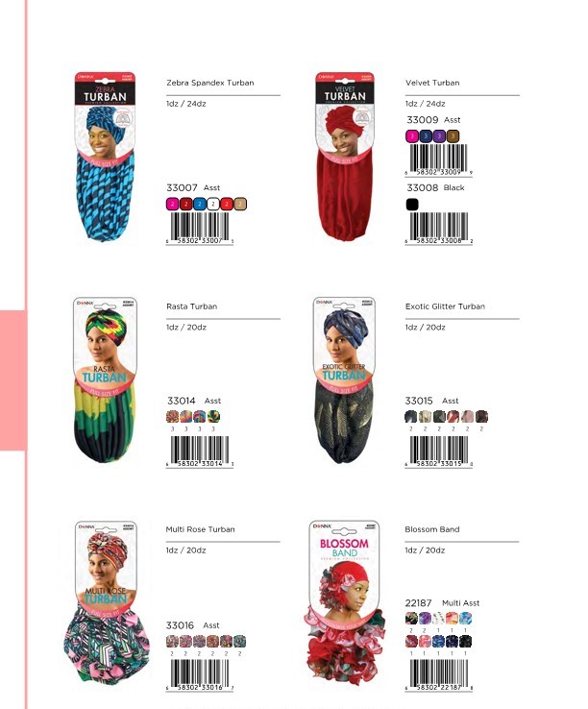Click the Zebra Turban product image

pos(105,157)
